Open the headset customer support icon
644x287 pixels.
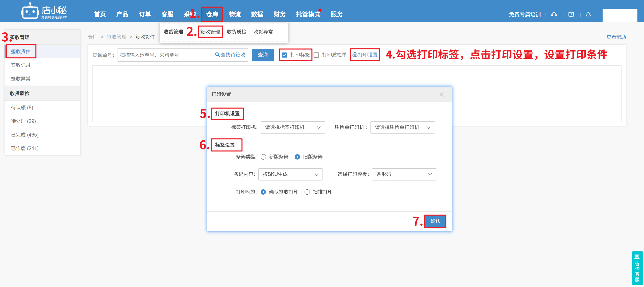(554, 15)
